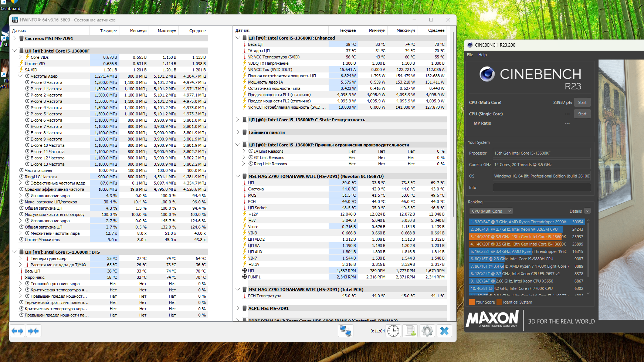Start the CPU (Single Core) test
The image size is (644, 362).
582,114
